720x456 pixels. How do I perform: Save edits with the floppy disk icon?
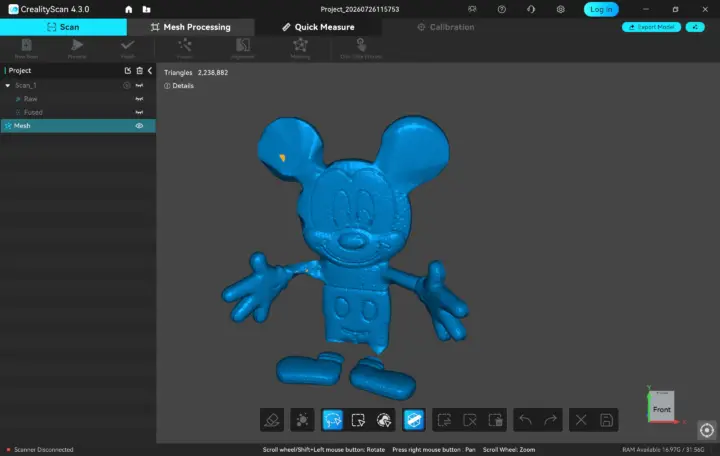[606, 420]
